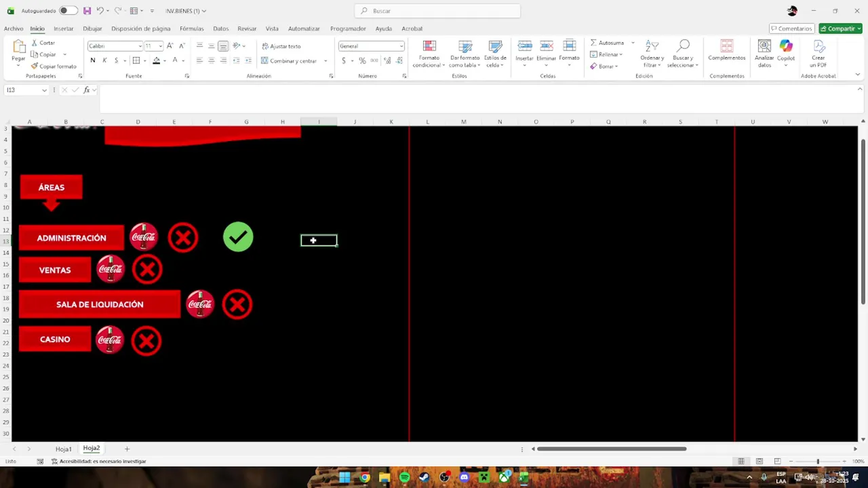The width and height of the screenshot is (868, 488).
Task: Click the red X icon beside CASINO
Action: (146, 341)
